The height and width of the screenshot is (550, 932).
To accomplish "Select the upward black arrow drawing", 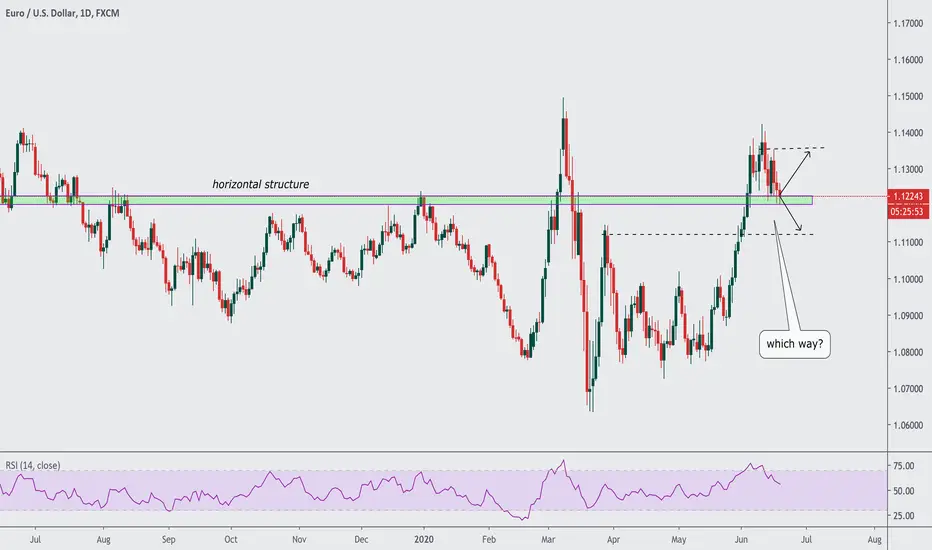I will click(x=795, y=174).
